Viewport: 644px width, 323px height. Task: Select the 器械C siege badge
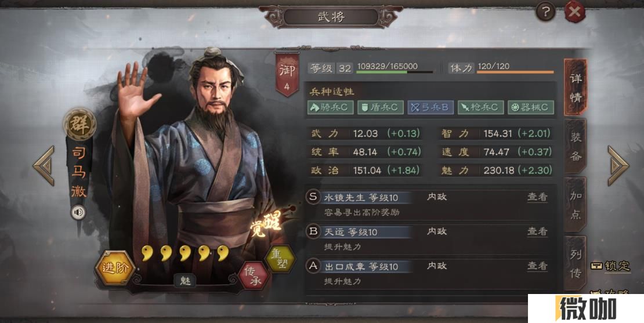tap(531, 107)
